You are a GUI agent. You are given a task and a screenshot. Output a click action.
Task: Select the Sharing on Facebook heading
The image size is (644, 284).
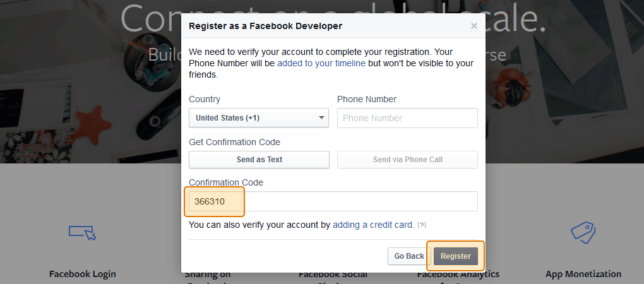point(207,275)
